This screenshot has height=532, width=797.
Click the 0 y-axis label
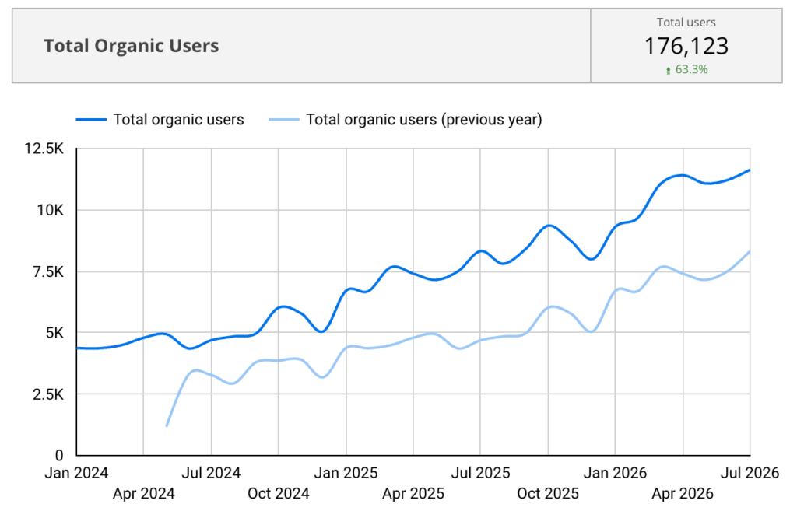(59, 455)
